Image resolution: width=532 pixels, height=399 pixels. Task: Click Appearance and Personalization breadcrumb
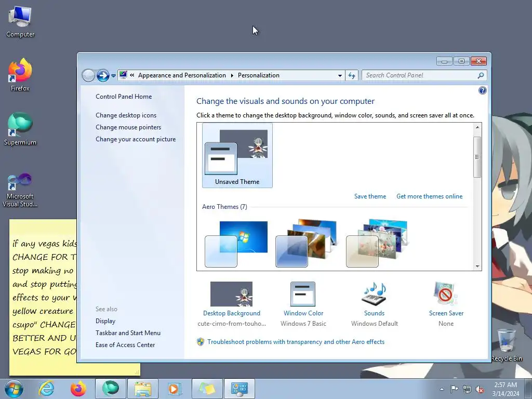click(x=182, y=75)
